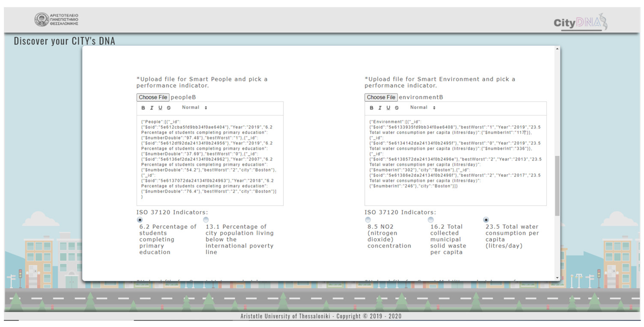Toggle Strikethrough in Smart Environment editor
Viewport: 644px width, 327px height.
tap(397, 108)
